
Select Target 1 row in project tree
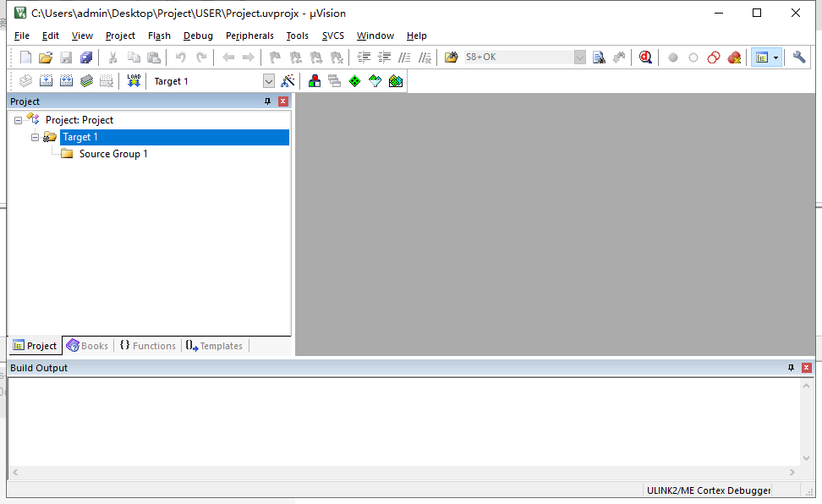(174, 137)
